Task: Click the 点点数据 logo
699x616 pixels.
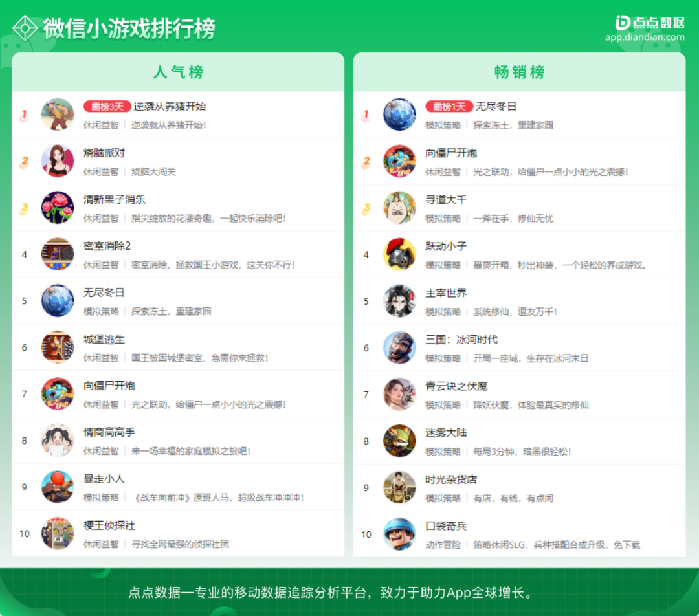Action: (650, 23)
